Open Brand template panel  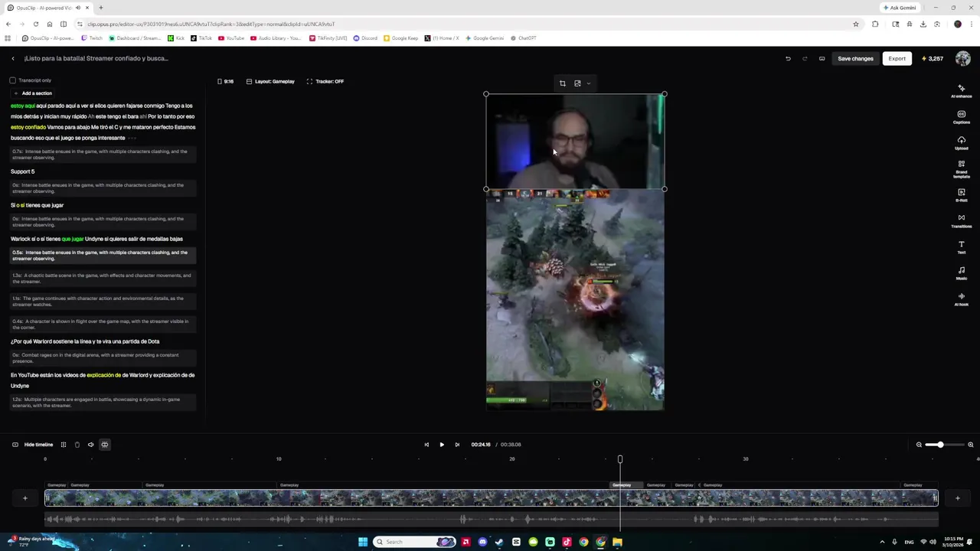[x=961, y=170]
